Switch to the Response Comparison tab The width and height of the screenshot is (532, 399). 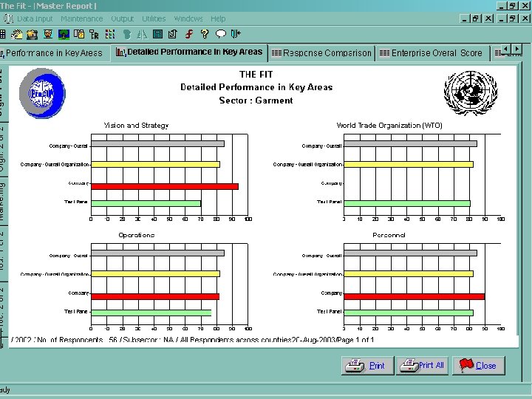pos(321,53)
